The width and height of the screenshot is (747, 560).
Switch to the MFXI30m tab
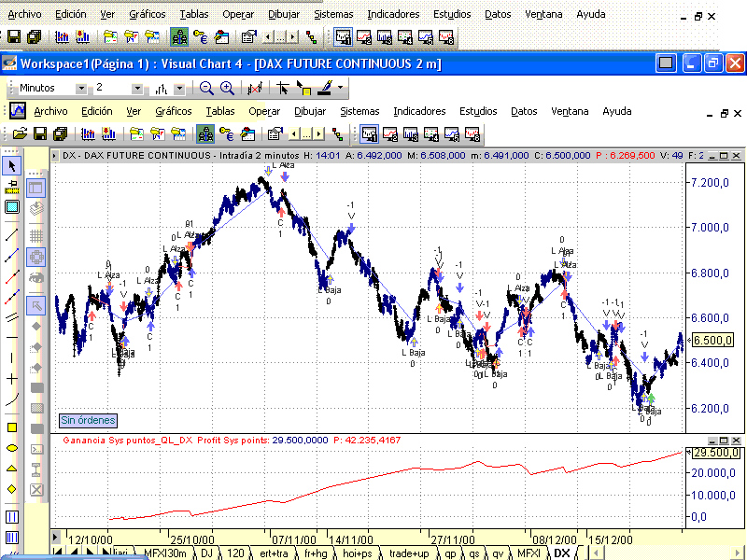(x=165, y=553)
